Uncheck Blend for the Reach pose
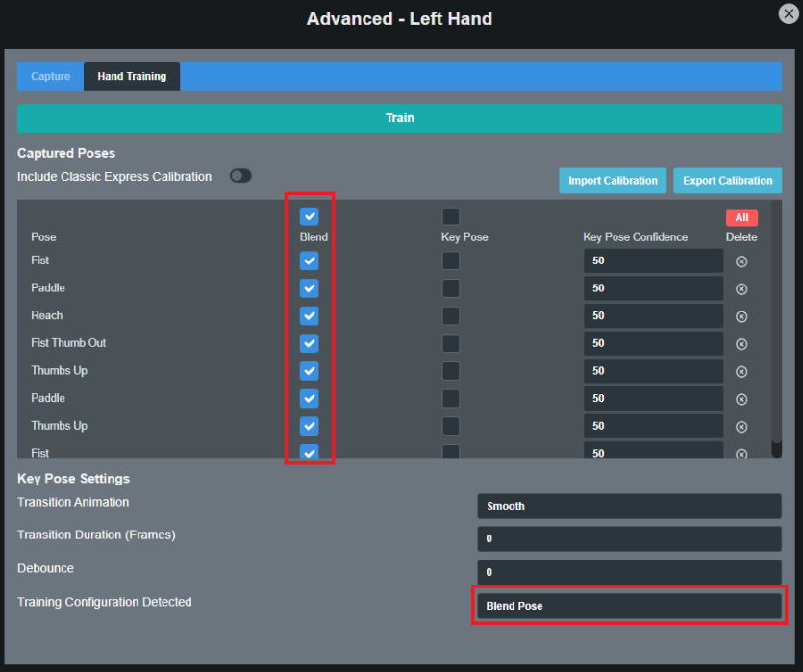 pos(310,315)
